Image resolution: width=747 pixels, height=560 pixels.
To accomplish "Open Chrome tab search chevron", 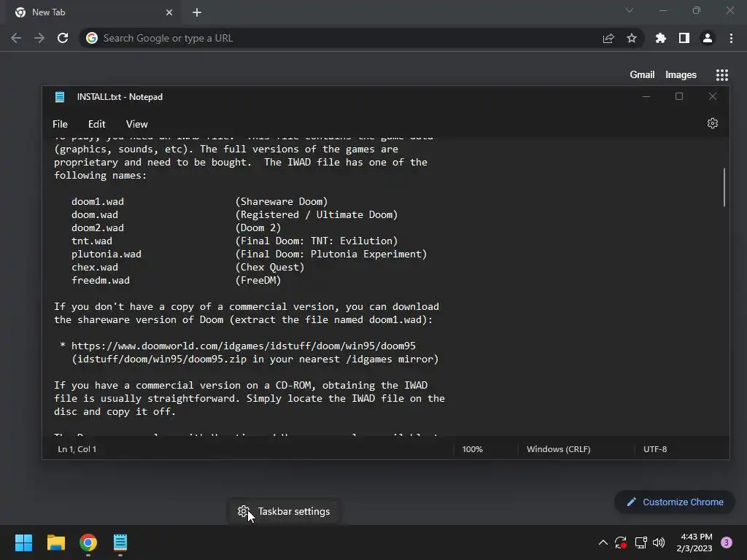I will [630, 10].
